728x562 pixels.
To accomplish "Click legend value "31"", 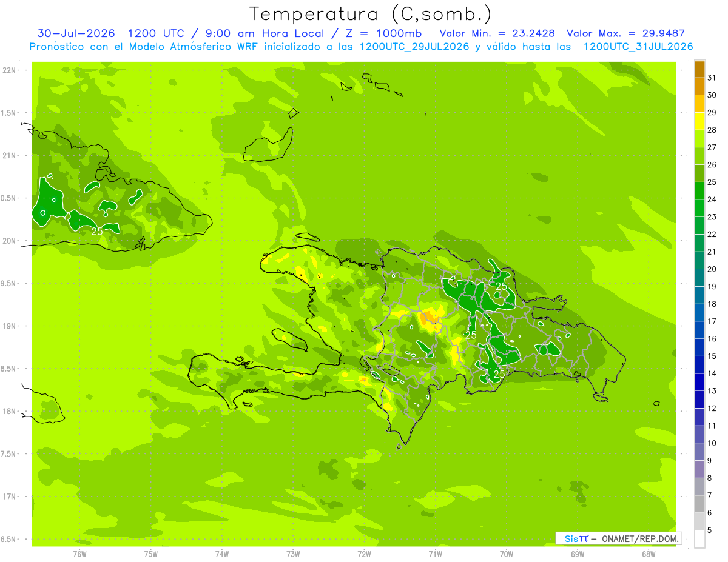I will (712, 78).
